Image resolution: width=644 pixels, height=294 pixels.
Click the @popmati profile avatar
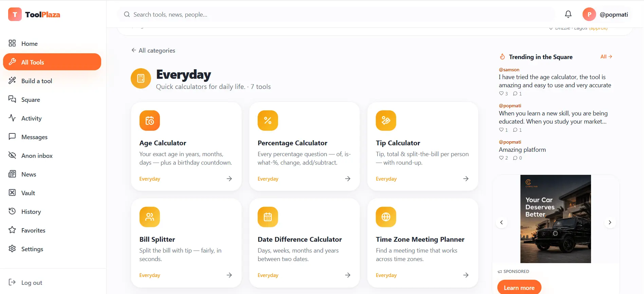(589, 14)
